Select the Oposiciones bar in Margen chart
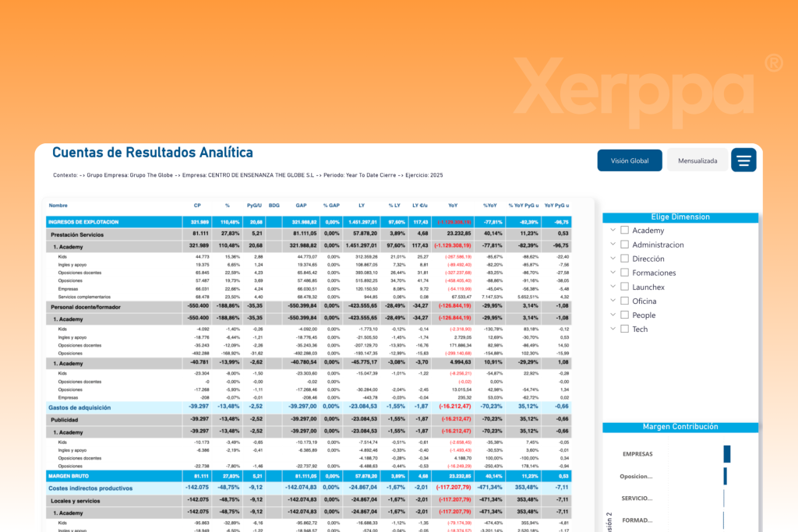Screen dimensions: 798x532 click(x=726, y=476)
